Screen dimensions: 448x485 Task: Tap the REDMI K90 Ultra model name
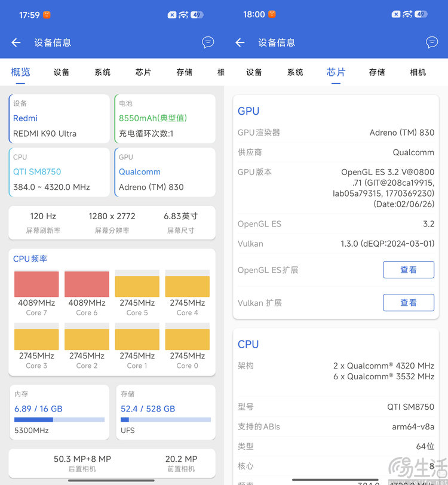[x=45, y=134]
